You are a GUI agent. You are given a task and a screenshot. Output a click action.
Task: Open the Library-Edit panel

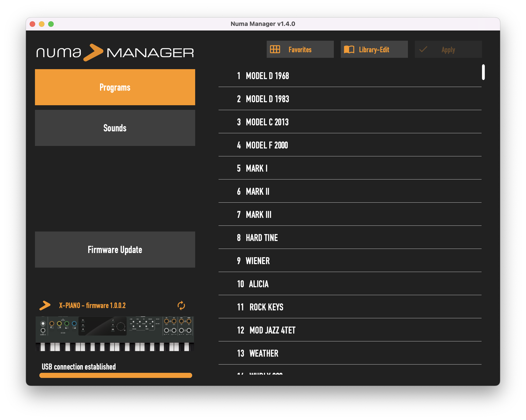374,49
